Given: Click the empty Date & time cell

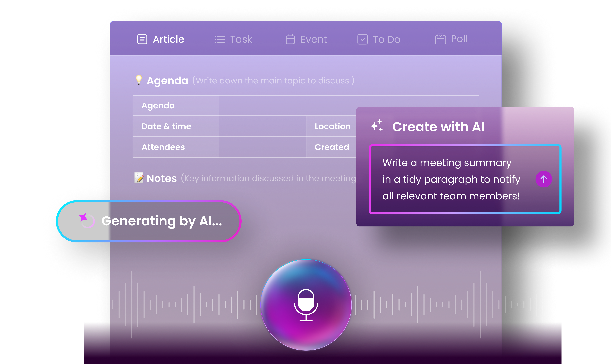Looking at the screenshot, I should click(x=262, y=126).
